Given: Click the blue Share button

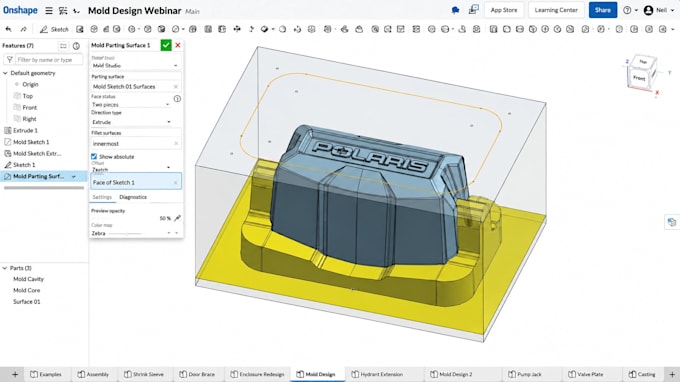Looking at the screenshot, I should pos(602,10).
